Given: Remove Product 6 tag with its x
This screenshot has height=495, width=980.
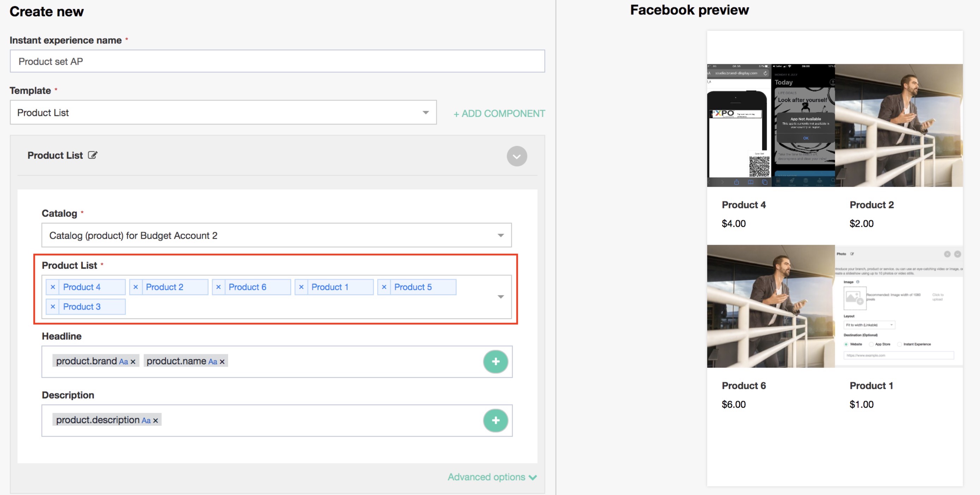Looking at the screenshot, I should (218, 287).
